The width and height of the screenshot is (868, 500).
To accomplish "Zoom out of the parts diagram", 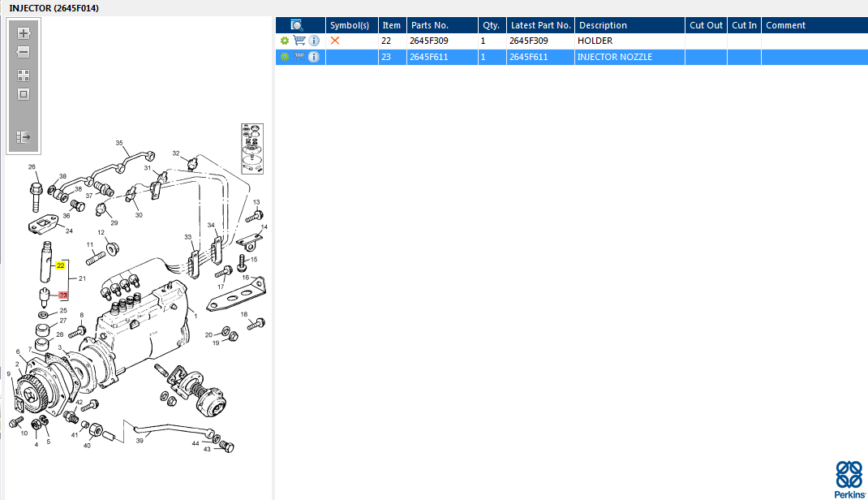I will pos(24,52).
